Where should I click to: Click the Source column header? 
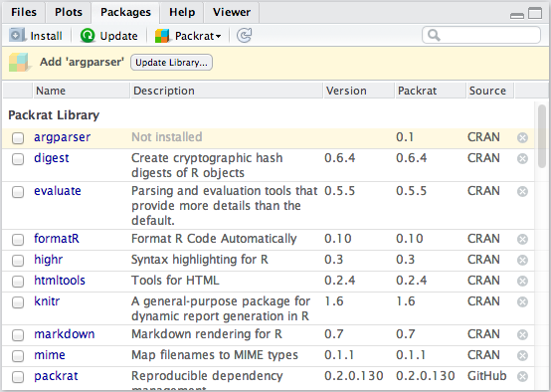pyautogui.click(x=490, y=91)
